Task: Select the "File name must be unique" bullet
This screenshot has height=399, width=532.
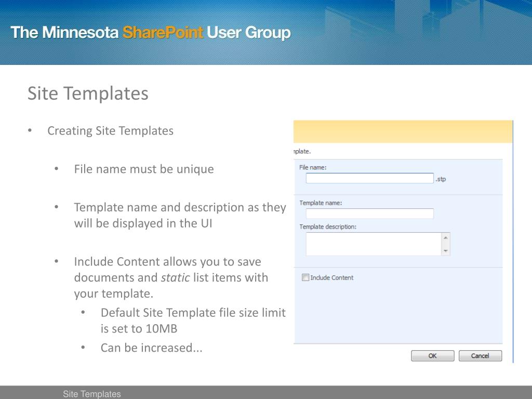Action: tap(144, 169)
